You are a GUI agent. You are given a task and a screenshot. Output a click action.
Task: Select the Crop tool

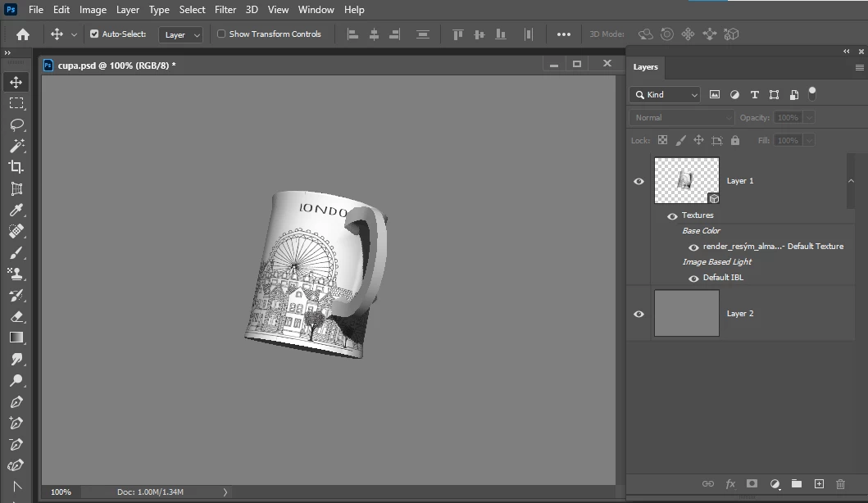16,167
